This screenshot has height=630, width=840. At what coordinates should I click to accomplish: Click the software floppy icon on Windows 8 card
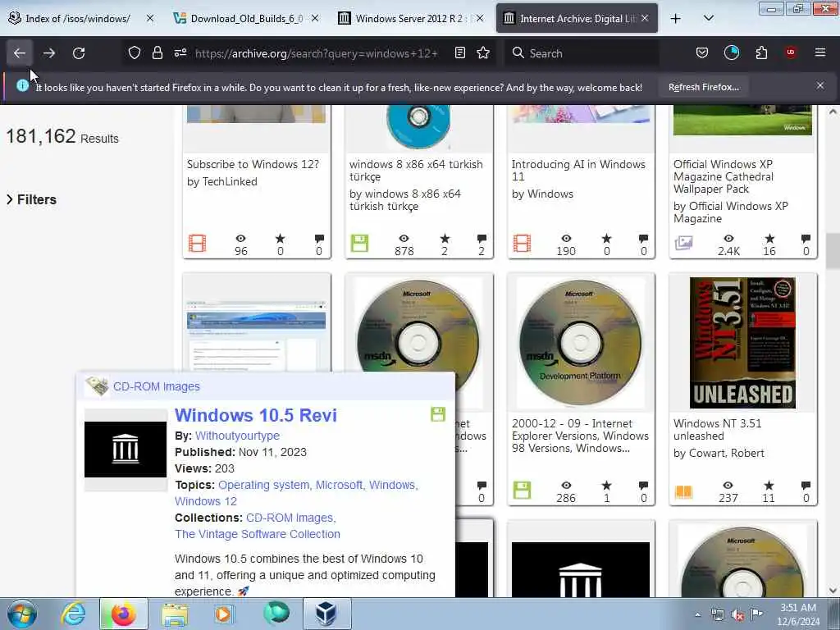(359, 244)
